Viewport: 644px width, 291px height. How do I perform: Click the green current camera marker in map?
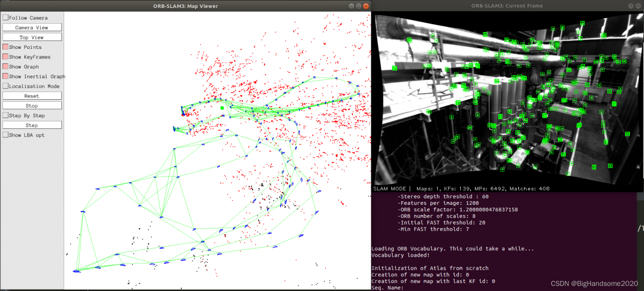pos(222,107)
